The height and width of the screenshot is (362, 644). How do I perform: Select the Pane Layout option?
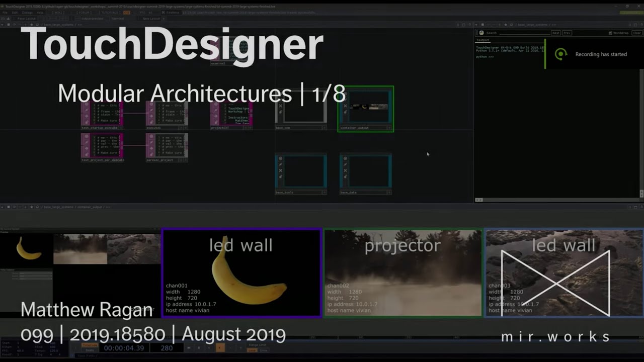[x=26, y=19]
